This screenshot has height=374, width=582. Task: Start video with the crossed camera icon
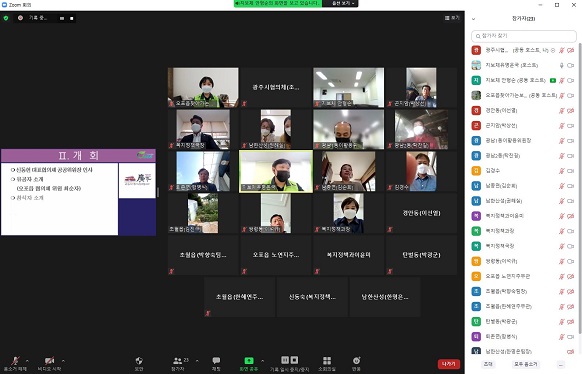(49, 361)
